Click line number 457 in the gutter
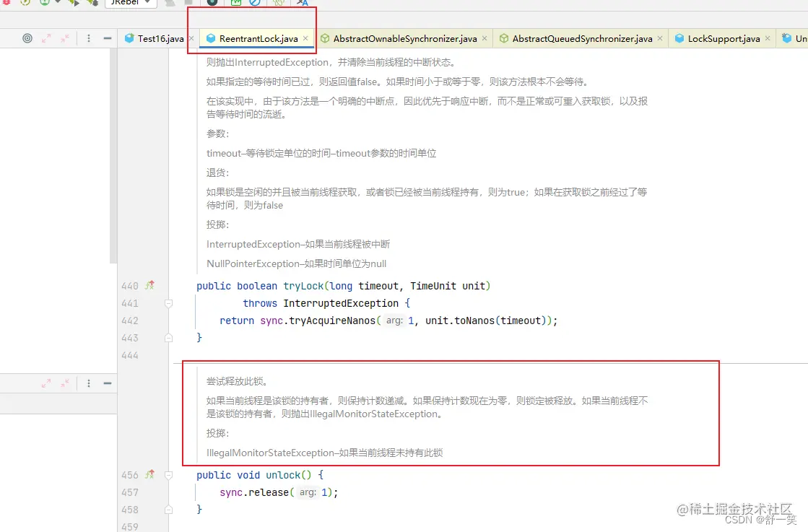 (130, 493)
